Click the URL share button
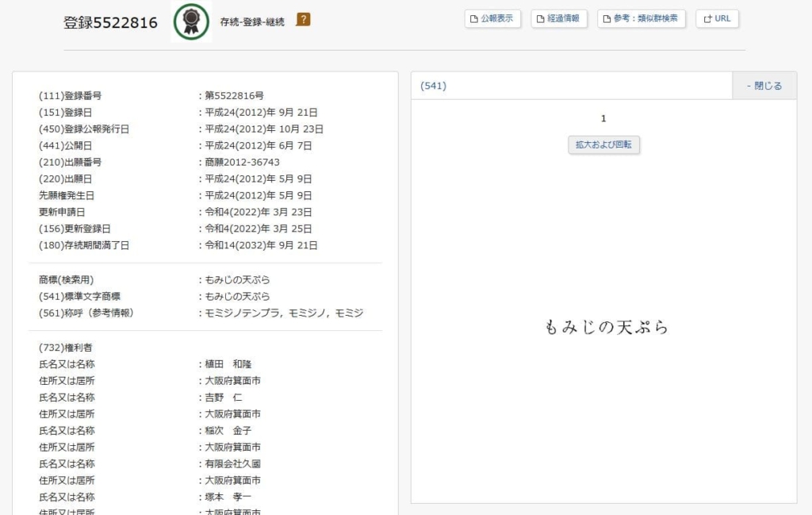Viewport: 812px width, 515px height. click(717, 18)
